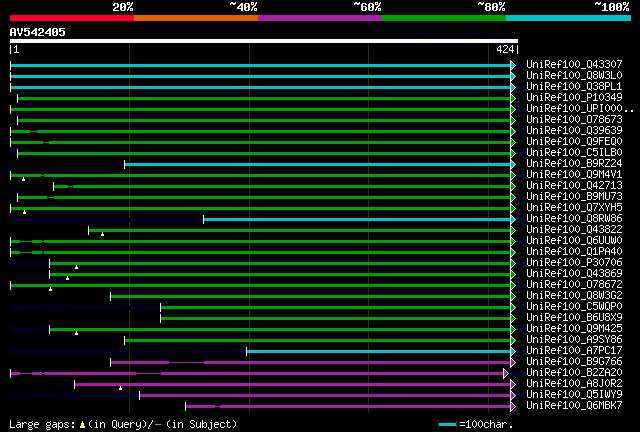Click the cyan arrowhead ending the Q8RW86 alignment
This screenshot has width=640, height=432.
(x=513, y=220)
